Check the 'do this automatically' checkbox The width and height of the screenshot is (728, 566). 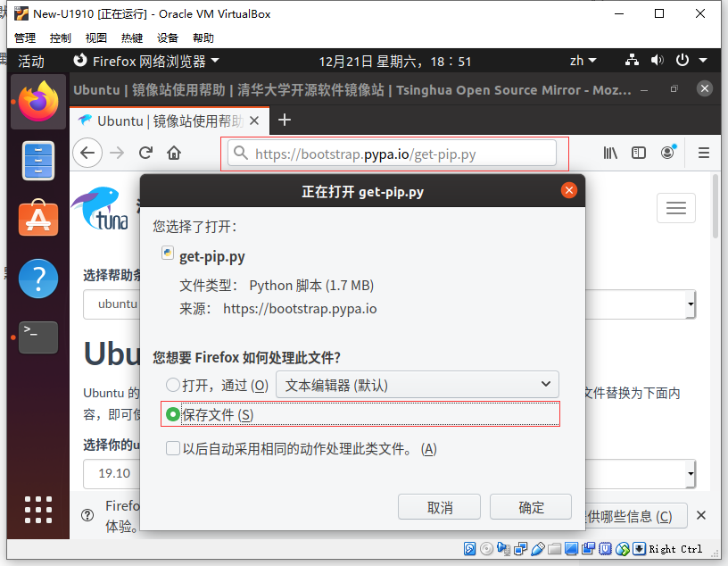click(173, 448)
